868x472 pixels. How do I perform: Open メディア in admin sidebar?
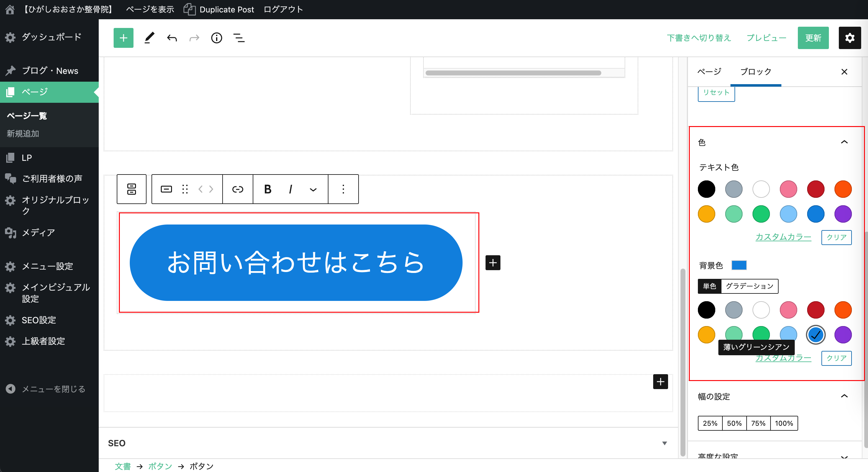click(x=38, y=233)
